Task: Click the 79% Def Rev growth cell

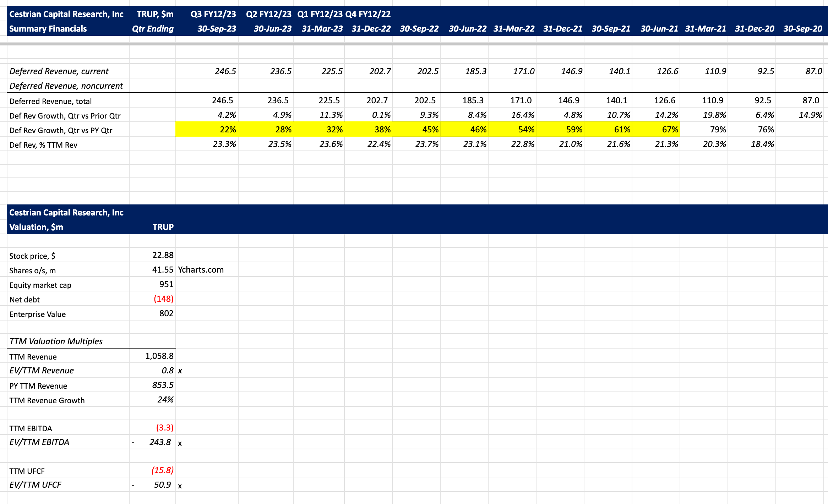Action: (718, 130)
